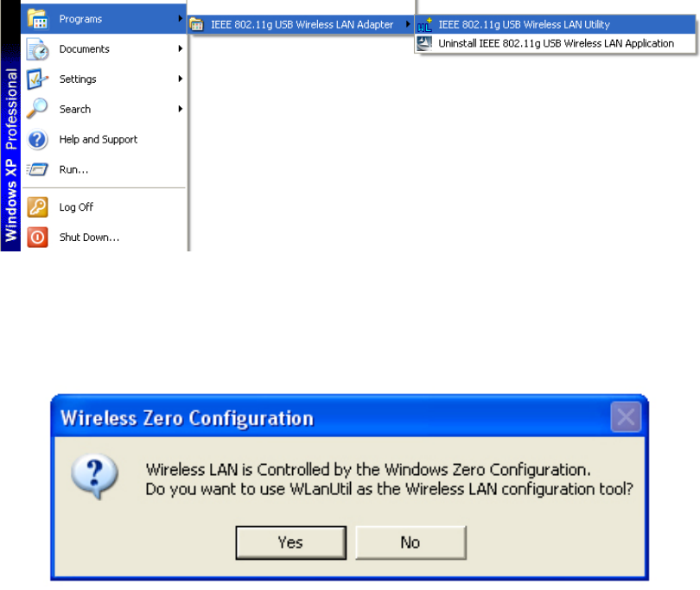
Task: Select Uninstall IEEE 802.11g USB Wireless LAN Application
Action: coord(556,43)
